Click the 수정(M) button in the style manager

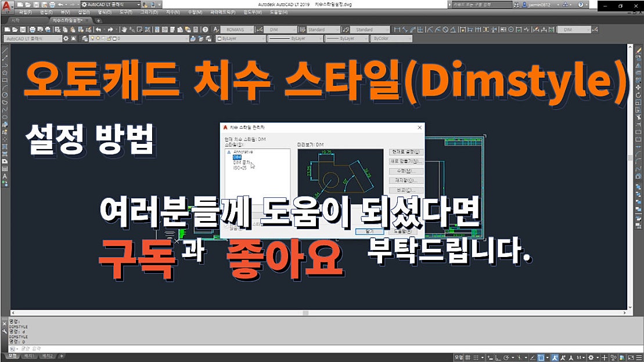(405, 172)
